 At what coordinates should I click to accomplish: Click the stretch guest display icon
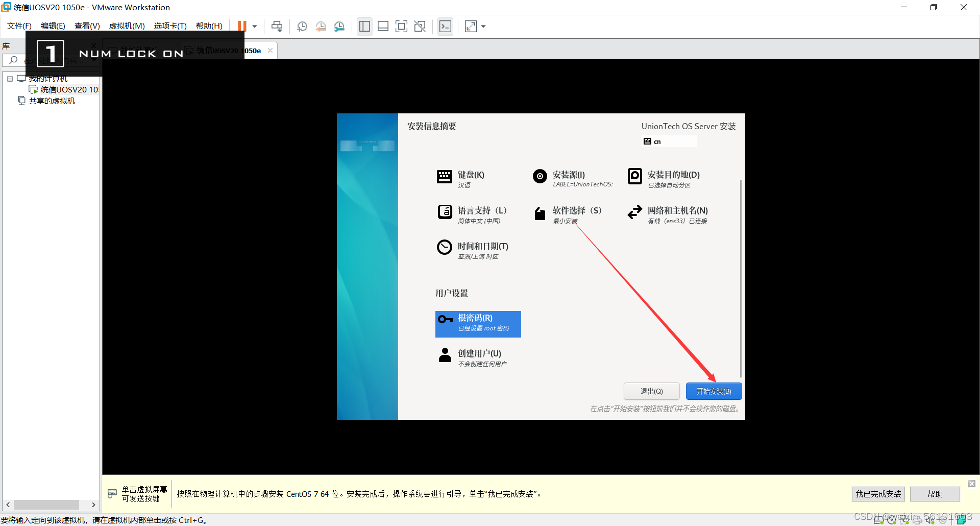pyautogui.click(x=471, y=26)
